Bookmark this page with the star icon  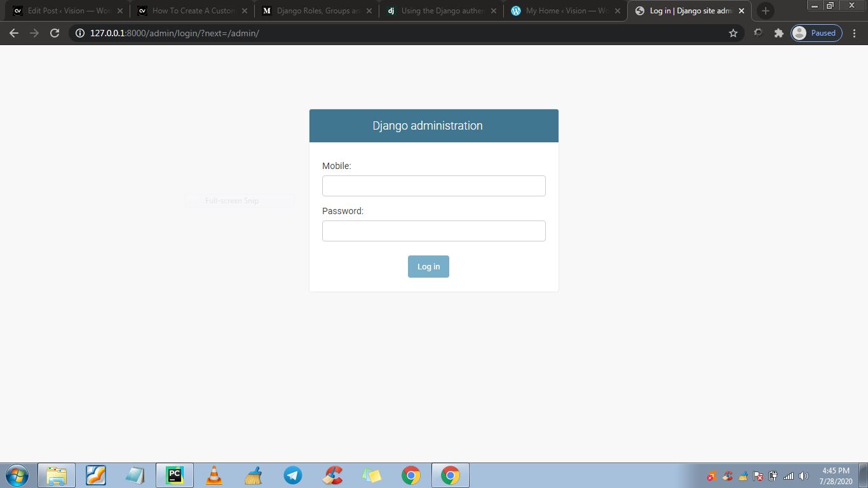[x=733, y=33]
